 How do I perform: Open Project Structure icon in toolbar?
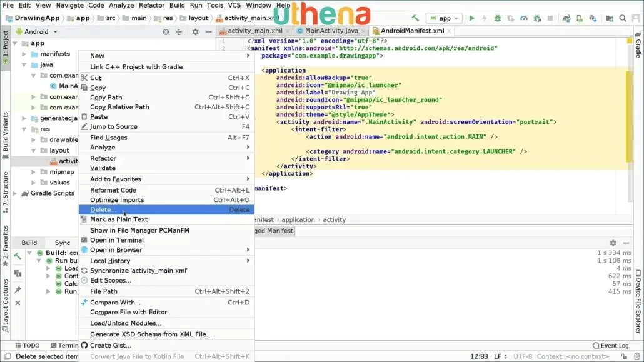[610, 18]
